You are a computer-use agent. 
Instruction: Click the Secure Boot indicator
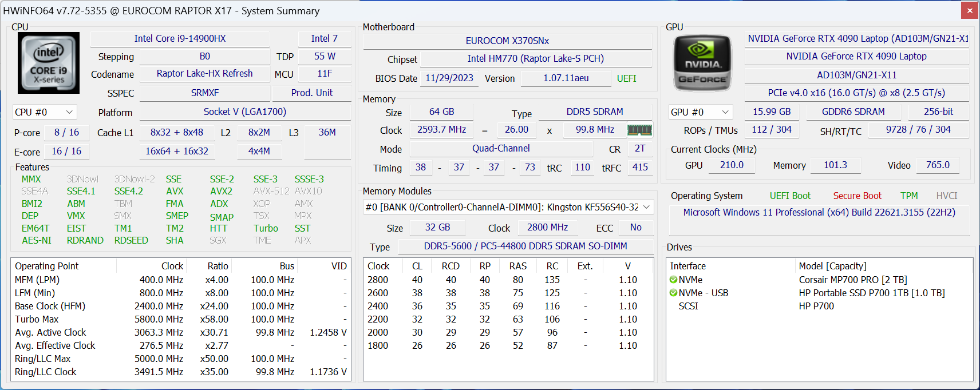(x=857, y=196)
